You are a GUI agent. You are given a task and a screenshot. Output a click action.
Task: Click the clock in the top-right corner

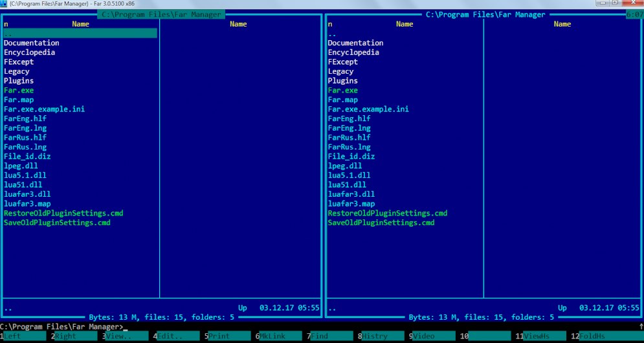coord(634,14)
